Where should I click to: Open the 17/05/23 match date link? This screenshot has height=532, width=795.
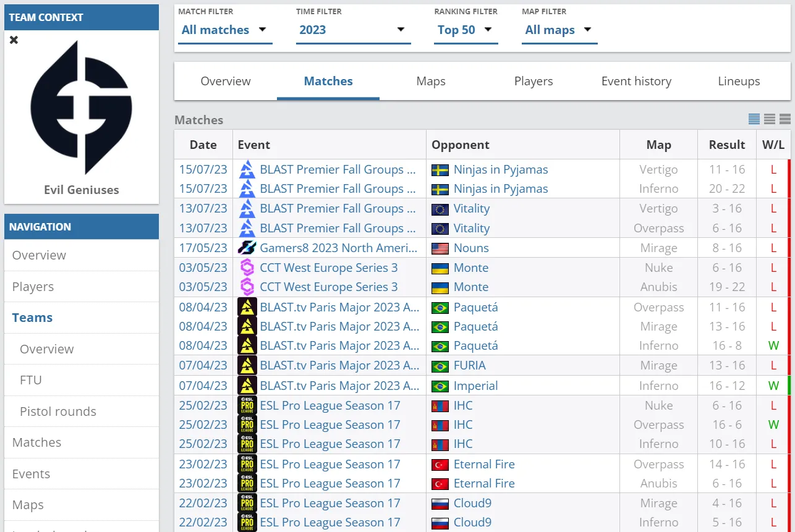203,248
